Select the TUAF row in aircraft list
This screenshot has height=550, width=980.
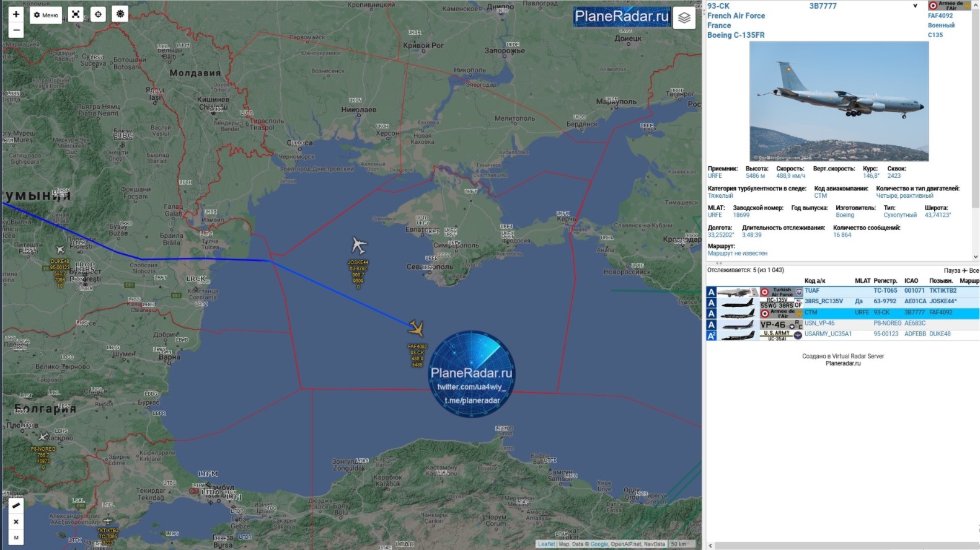[842, 291]
